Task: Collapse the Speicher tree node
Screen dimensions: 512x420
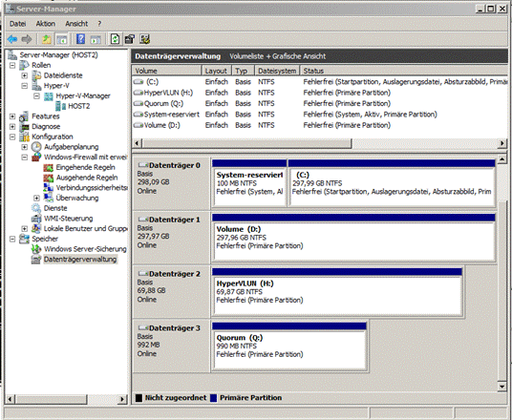Action: tap(12, 239)
